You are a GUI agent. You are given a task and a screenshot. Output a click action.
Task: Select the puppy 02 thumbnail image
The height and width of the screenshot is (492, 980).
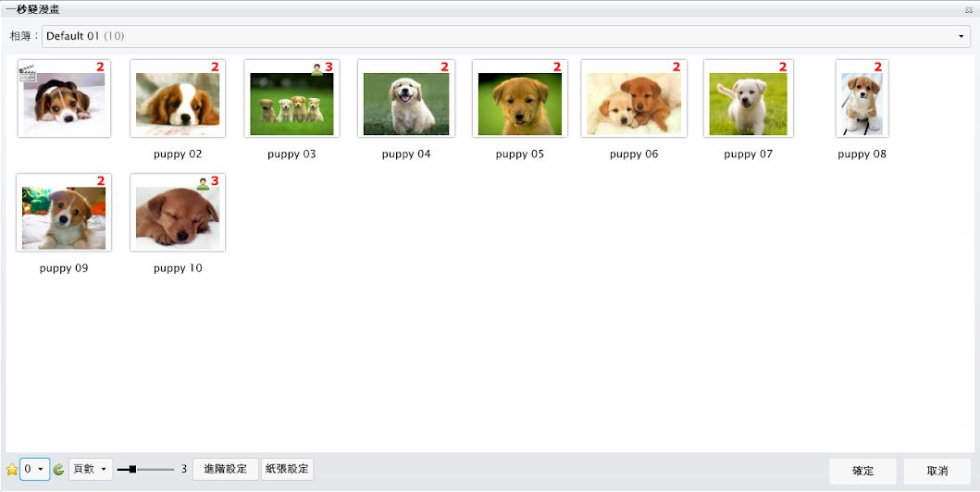coord(178,99)
